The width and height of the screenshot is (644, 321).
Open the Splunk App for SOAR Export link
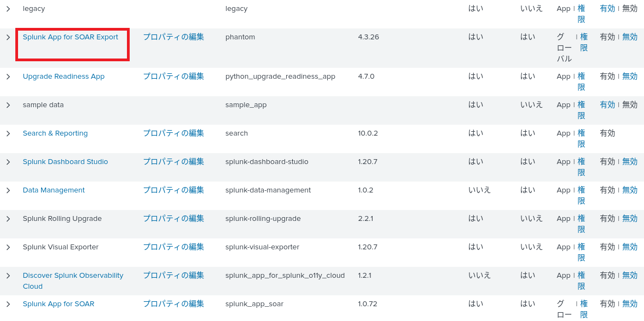pos(70,37)
